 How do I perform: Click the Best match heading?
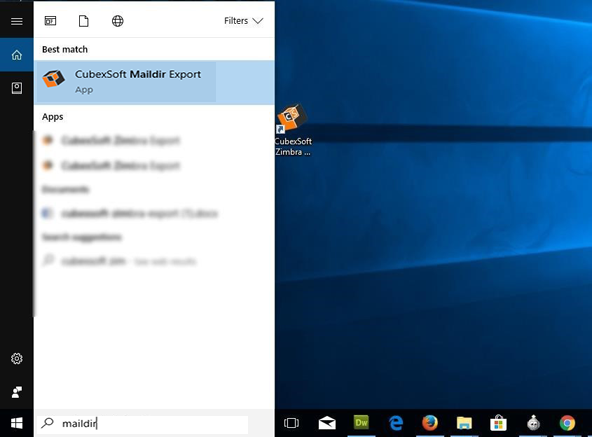tap(65, 49)
